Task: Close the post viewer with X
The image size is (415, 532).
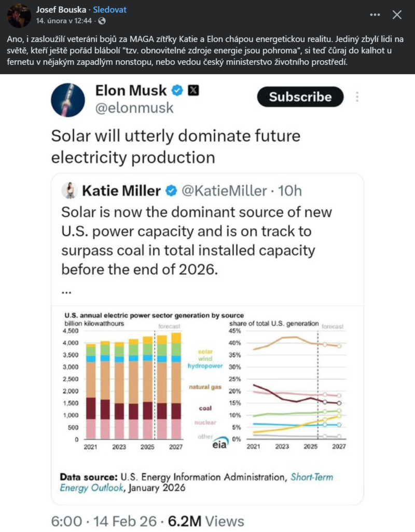Action: point(397,15)
